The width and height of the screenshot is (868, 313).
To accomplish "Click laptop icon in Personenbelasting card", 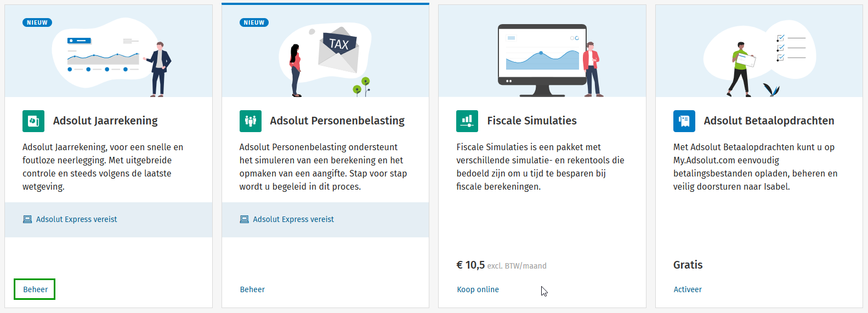I will pyautogui.click(x=245, y=219).
